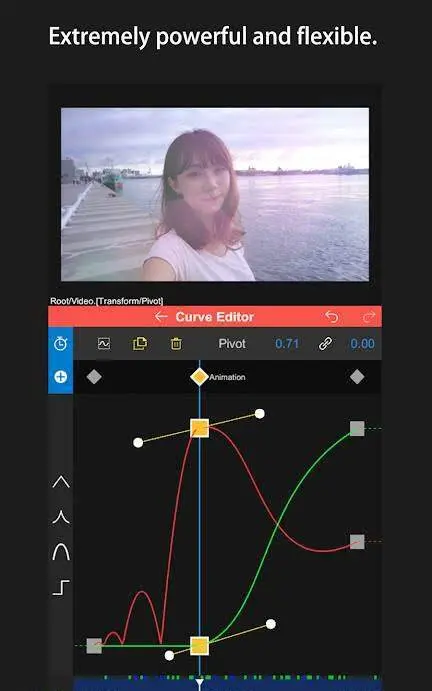Toggle the stopwatch keyframe animation icon
Image resolution: width=432 pixels, height=691 pixels.
pyautogui.click(x=60, y=343)
